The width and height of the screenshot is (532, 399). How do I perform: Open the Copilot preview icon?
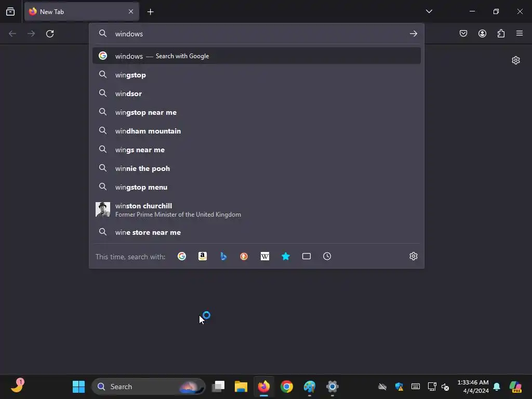click(x=516, y=387)
